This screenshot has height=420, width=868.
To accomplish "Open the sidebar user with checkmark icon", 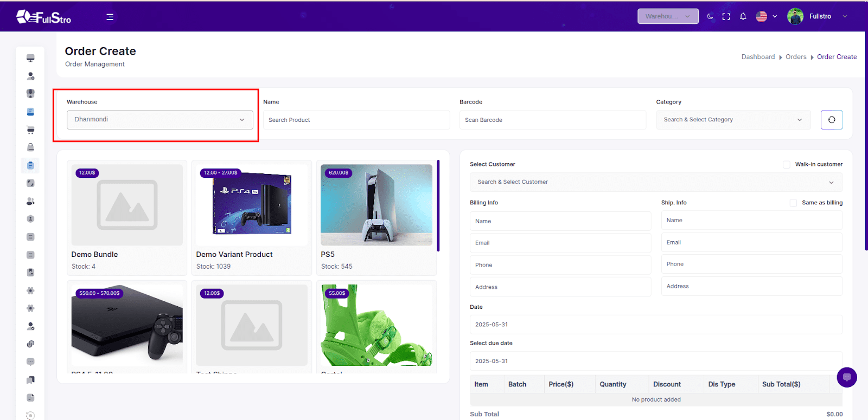I will tap(30, 326).
